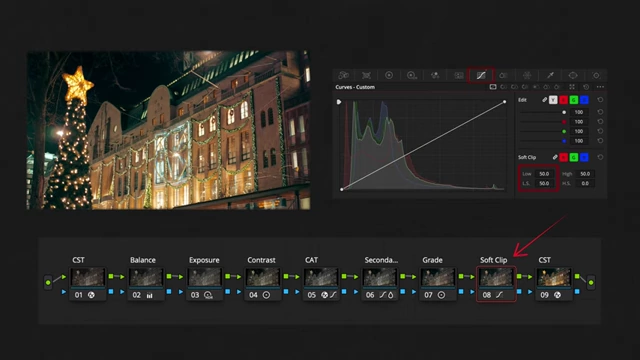The width and height of the screenshot is (640, 360).
Task: Enable the red Edit channel button
Action: [564, 100]
